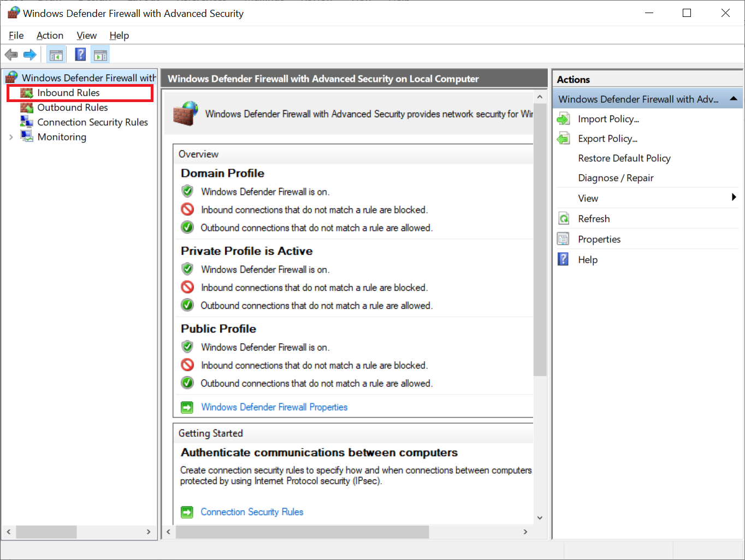Viewport: 745px width, 560px height.
Task: Click Show/Hide Action Pane toolbar icon
Action: click(100, 55)
